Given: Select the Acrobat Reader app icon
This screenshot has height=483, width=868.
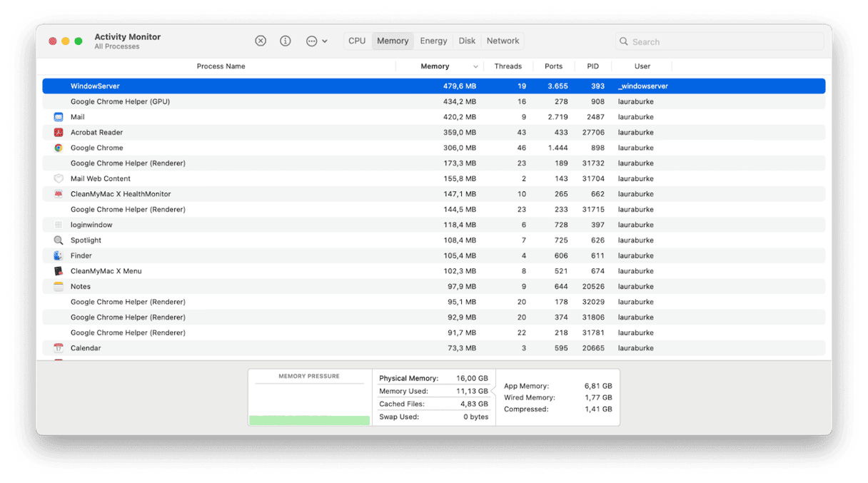Looking at the screenshot, I should [x=59, y=132].
